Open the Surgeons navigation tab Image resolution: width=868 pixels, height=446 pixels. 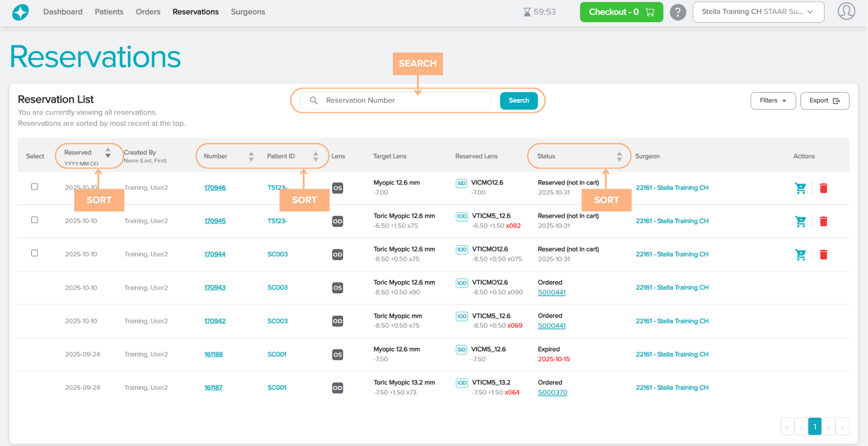pyautogui.click(x=248, y=12)
